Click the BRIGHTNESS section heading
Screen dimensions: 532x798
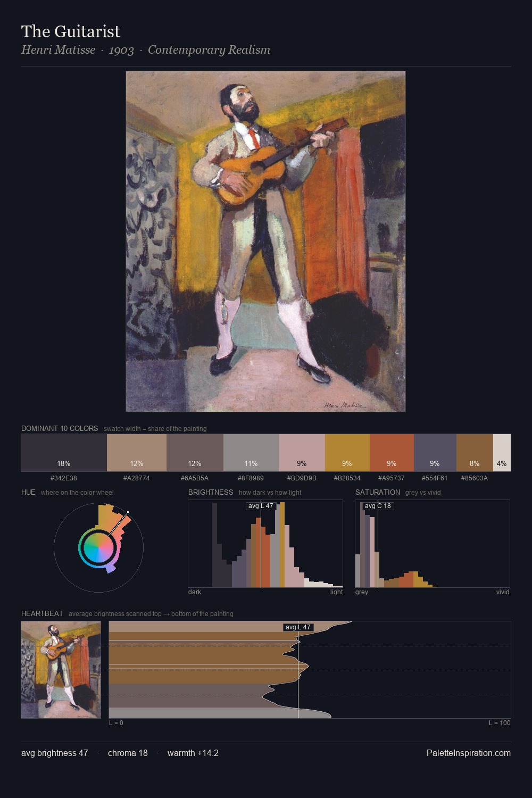[211, 492]
